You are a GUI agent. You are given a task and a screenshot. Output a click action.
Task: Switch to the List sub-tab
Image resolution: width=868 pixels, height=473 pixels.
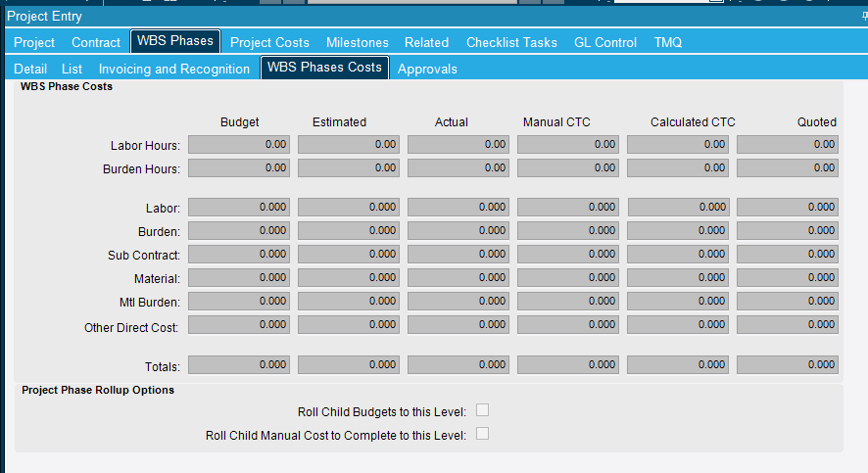72,70
